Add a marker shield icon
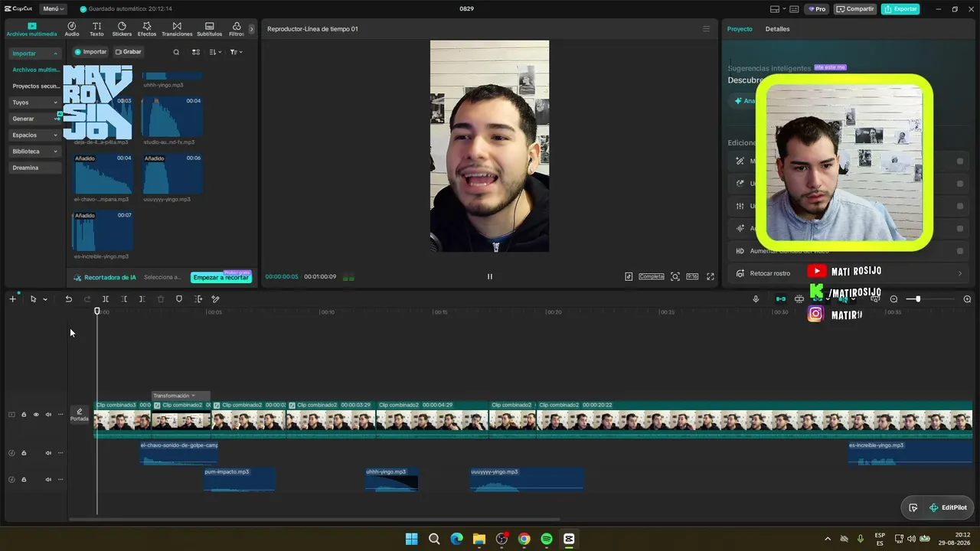The image size is (980, 551). coord(179,299)
